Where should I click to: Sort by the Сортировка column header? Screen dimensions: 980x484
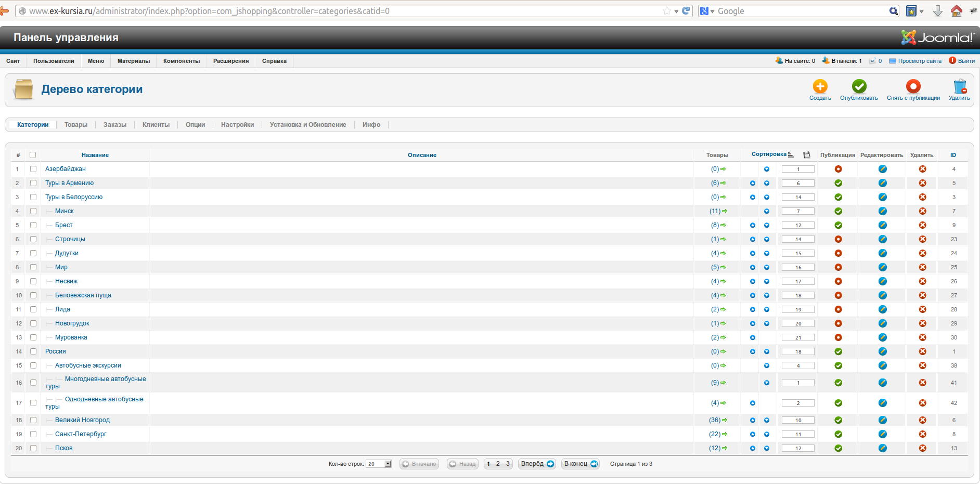click(x=769, y=154)
